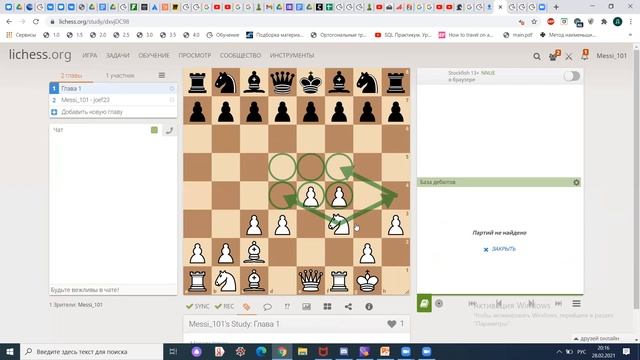
Task: Click the ЗАКРЫТЬ link in explorer
Action: [x=499, y=249]
